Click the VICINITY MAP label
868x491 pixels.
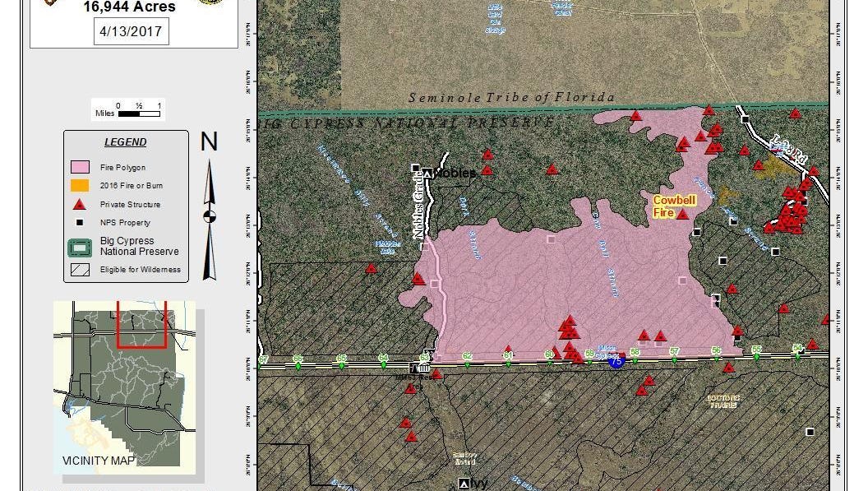click(97, 461)
